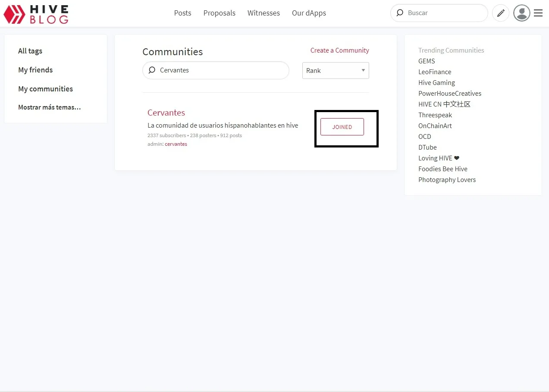Click the JOINED button for Cervantes
This screenshot has width=549, height=392.
[342, 127]
